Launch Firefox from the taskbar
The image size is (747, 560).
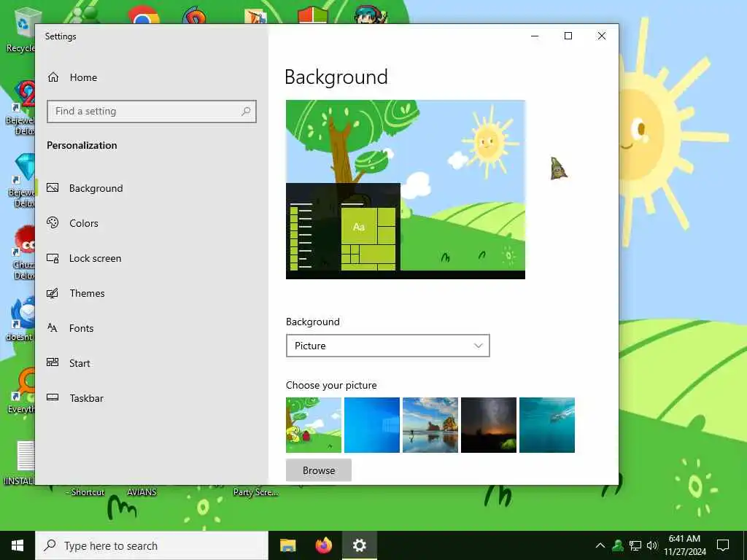point(324,545)
